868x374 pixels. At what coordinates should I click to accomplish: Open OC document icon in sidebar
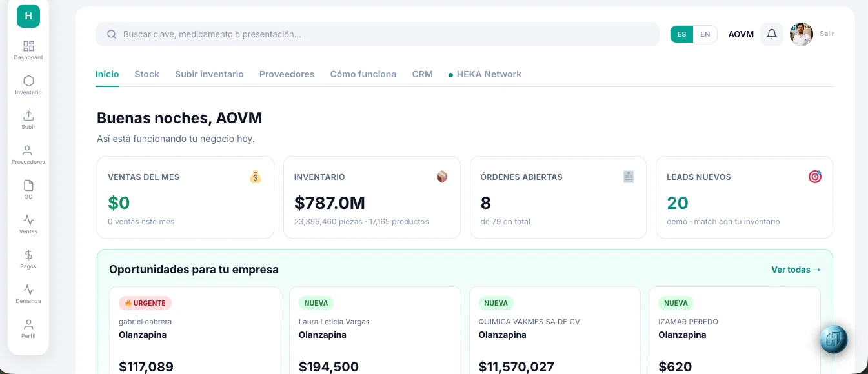[x=28, y=190]
